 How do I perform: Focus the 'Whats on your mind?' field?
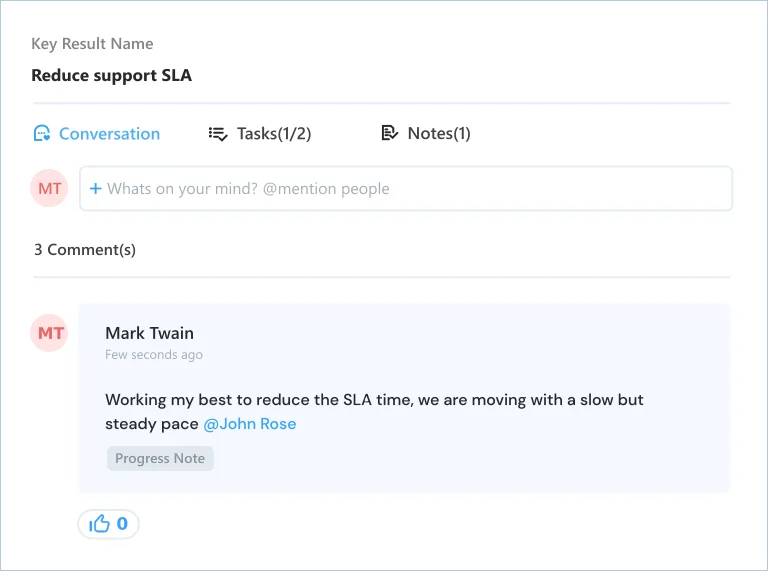(406, 189)
